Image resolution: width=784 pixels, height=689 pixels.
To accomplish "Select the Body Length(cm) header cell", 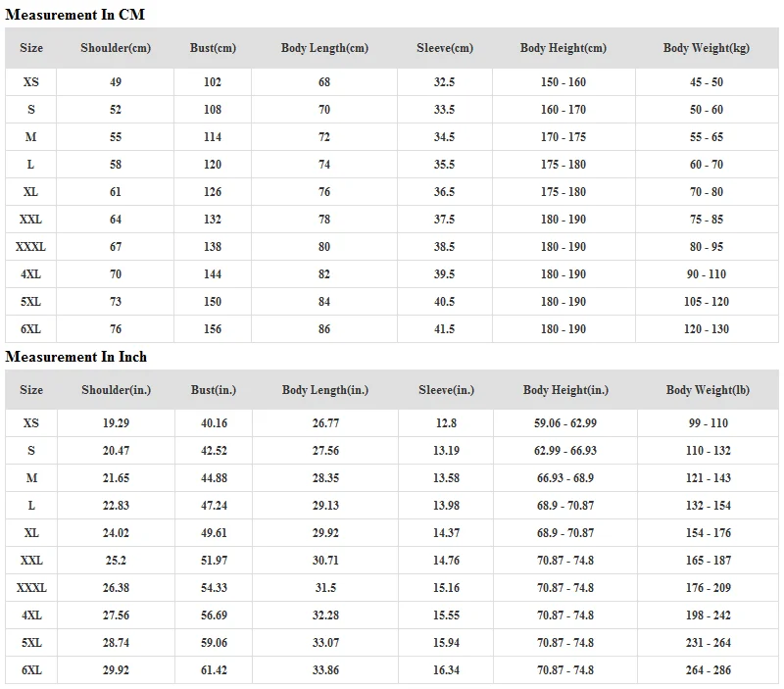I will click(x=324, y=48).
